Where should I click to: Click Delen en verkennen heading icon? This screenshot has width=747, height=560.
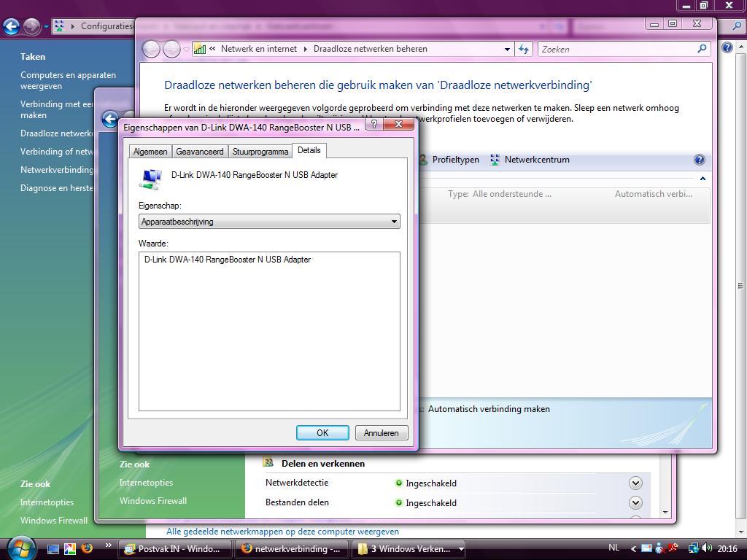click(268, 462)
